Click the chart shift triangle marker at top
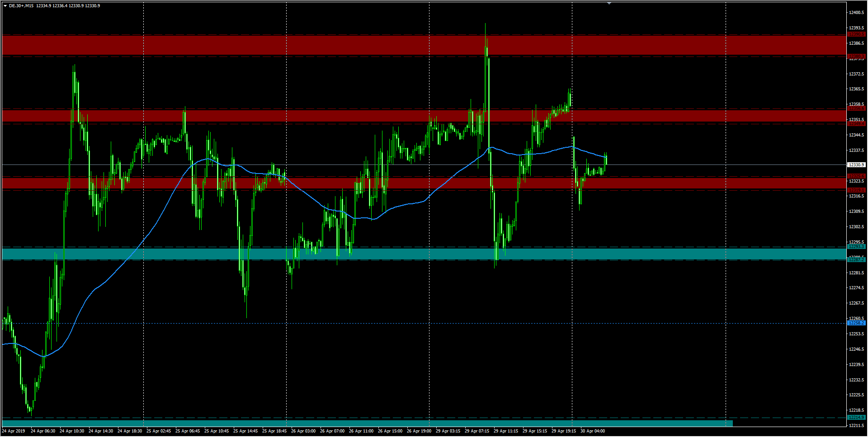Image resolution: width=868 pixels, height=437 pixels. click(609, 3)
